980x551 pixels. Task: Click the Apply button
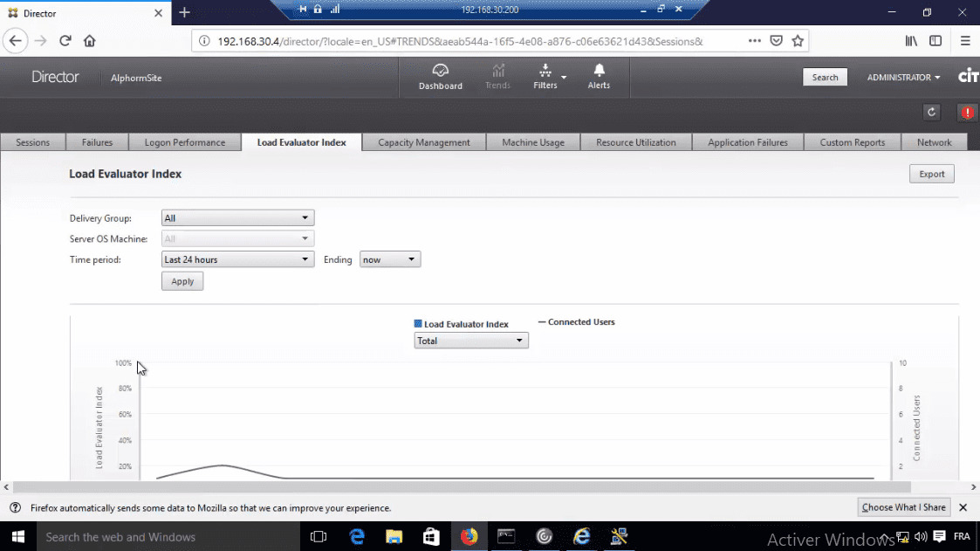point(182,280)
